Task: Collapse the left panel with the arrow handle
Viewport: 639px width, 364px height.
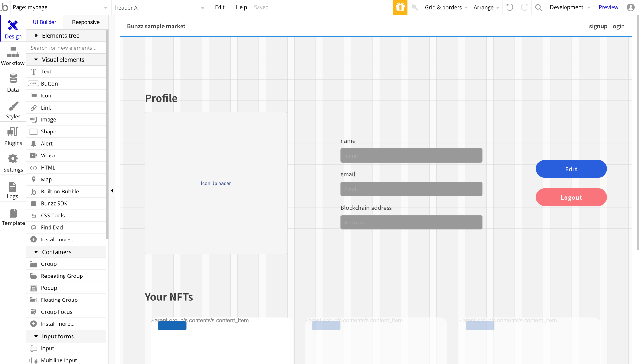Action: [112, 191]
